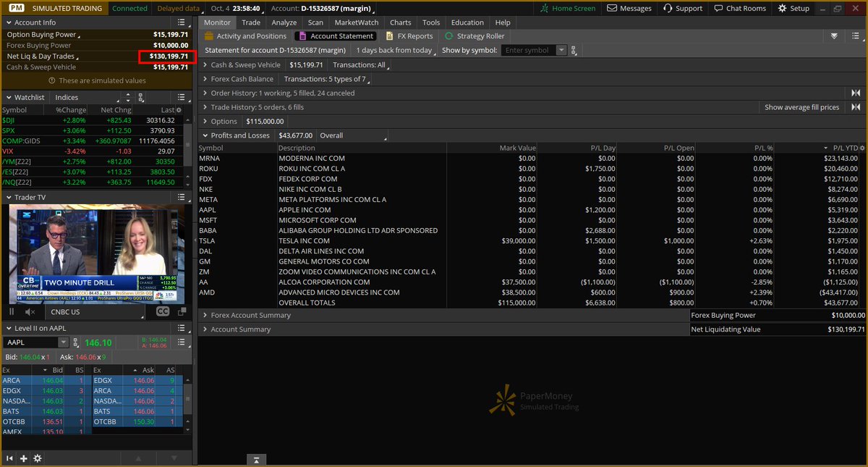Open the AAPL symbol dropdown in Level II

pyautogui.click(x=64, y=342)
